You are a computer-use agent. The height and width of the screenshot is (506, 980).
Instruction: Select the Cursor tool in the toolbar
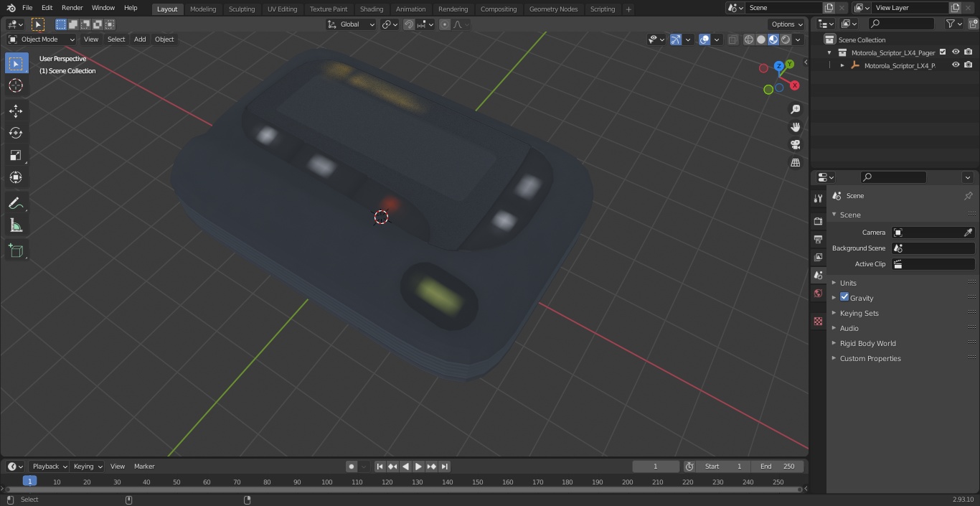16,85
